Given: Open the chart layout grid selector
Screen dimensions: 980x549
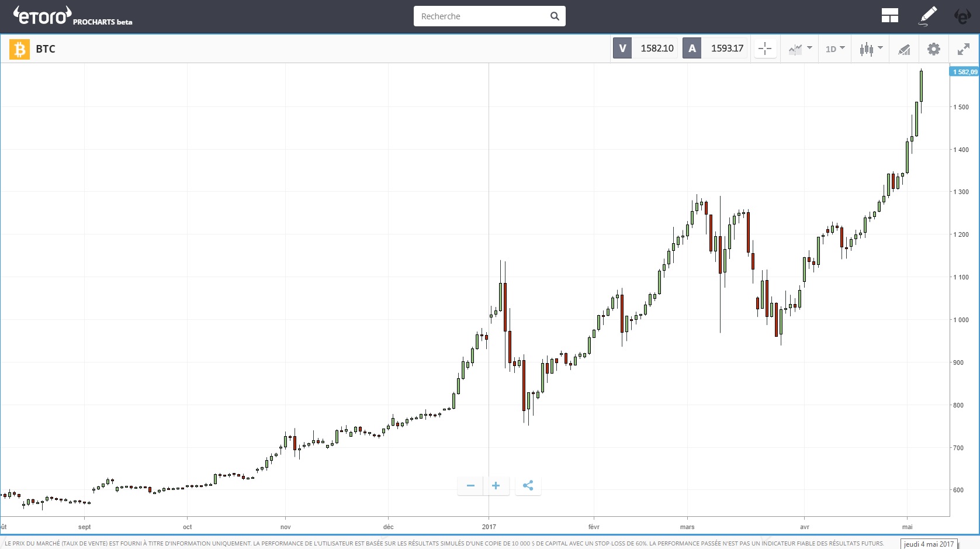Looking at the screenshot, I should tap(889, 16).
